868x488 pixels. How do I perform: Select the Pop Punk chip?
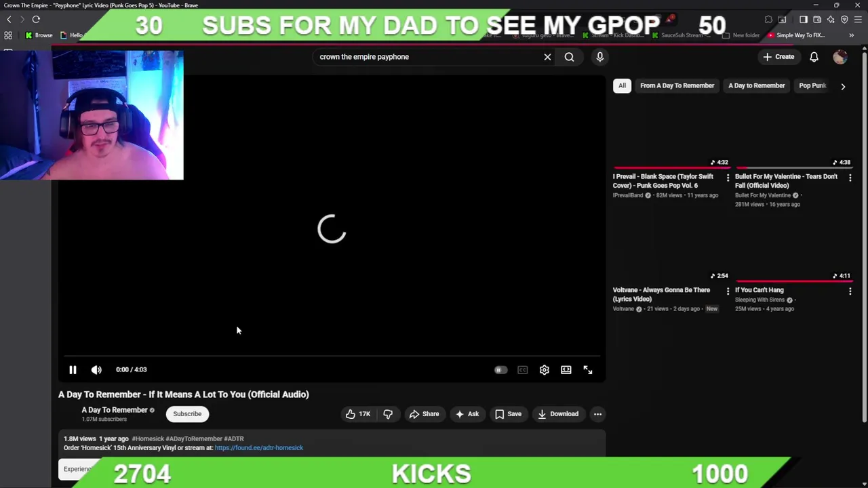pos(812,85)
